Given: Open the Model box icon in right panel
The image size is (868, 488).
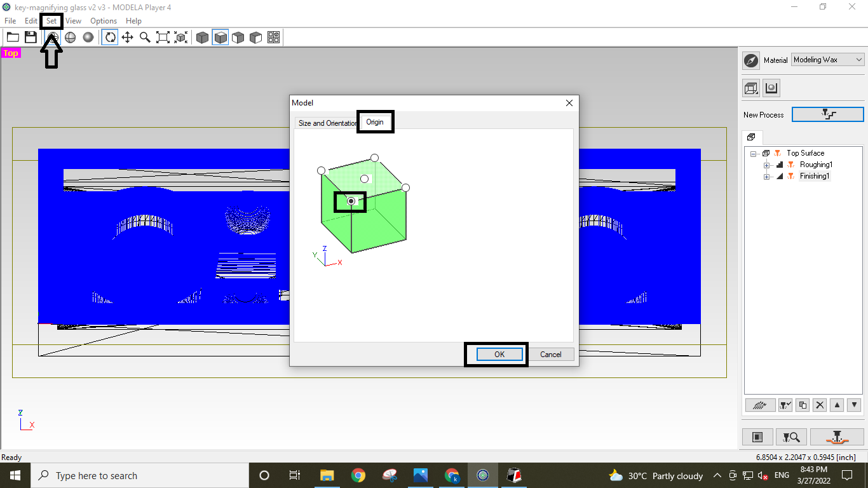Looking at the screenshot, I should point(752,88).
